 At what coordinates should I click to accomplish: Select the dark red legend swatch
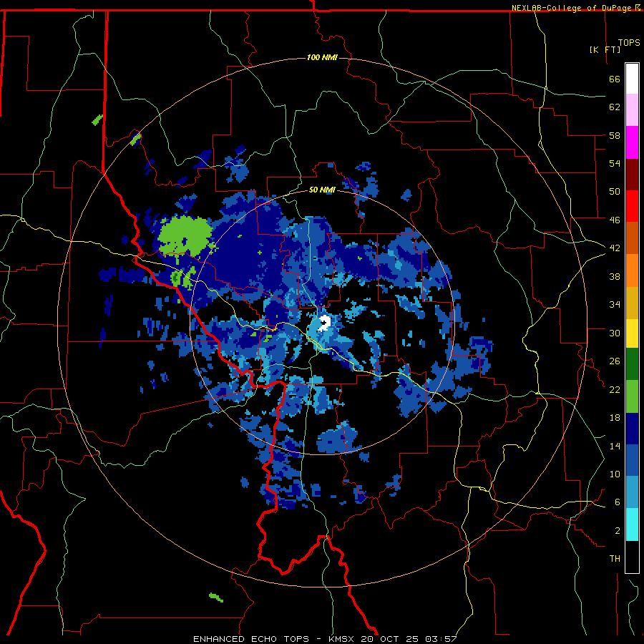point(632,174)
